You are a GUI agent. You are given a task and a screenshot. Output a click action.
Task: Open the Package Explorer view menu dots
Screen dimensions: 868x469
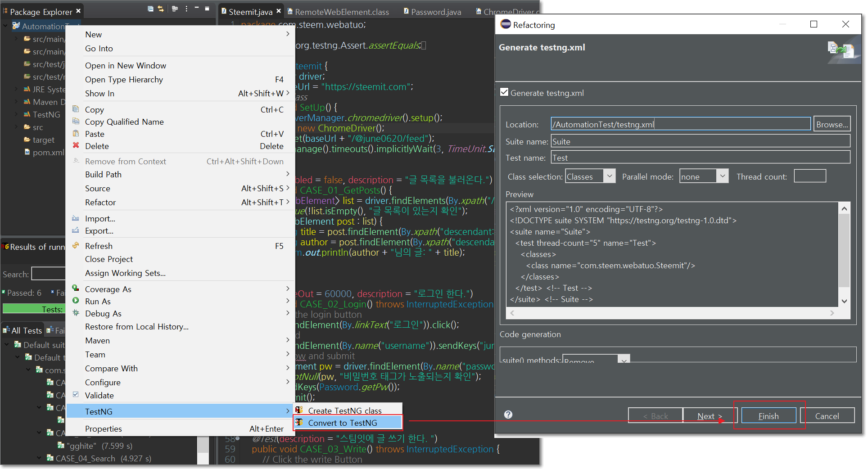(186, 9)
